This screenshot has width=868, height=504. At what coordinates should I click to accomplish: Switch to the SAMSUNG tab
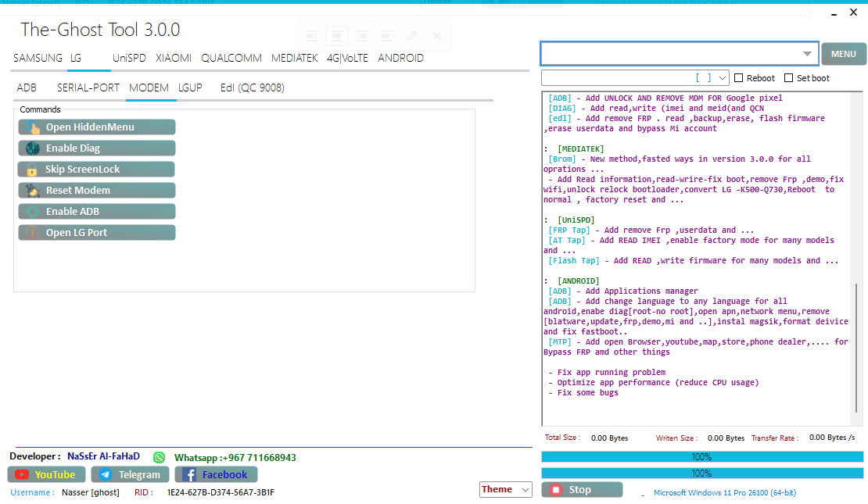[38, 58]
